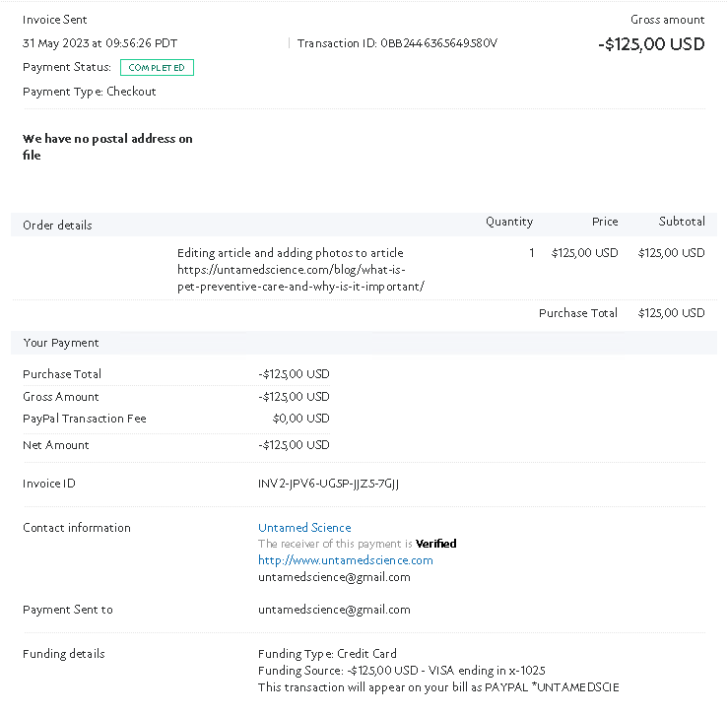Click the Funding Source VISA line

click(402, 671)
